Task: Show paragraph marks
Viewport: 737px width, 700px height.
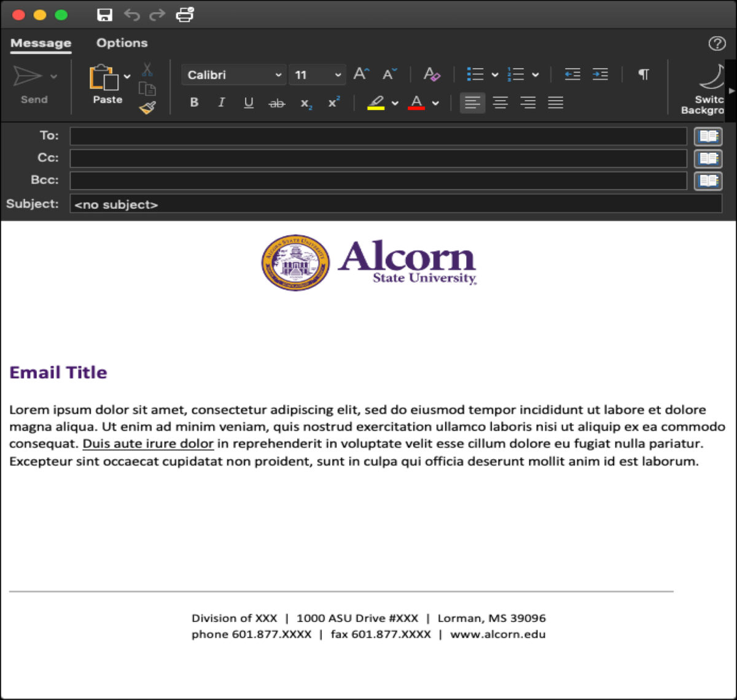Action: [644, 74]
